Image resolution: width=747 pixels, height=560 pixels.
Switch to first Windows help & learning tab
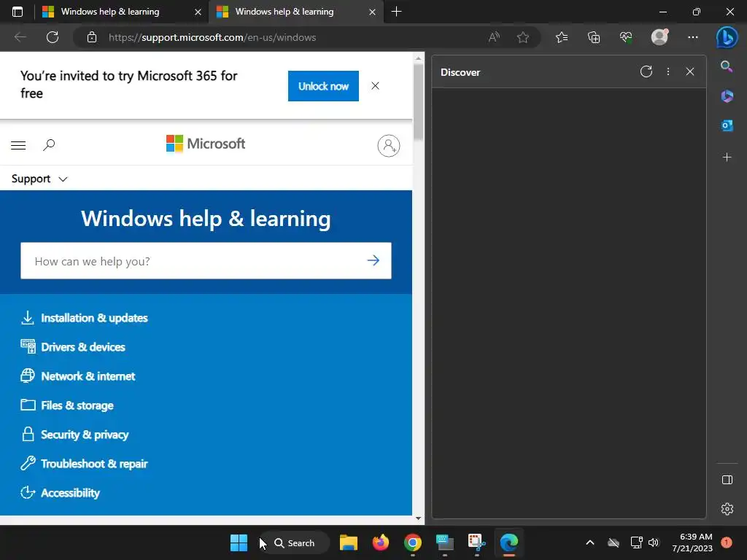[111, 12]
